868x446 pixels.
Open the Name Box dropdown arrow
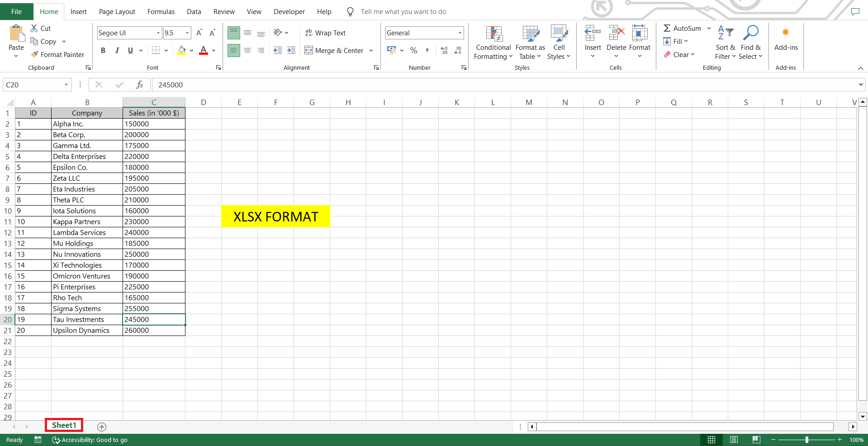pos(66,85)
